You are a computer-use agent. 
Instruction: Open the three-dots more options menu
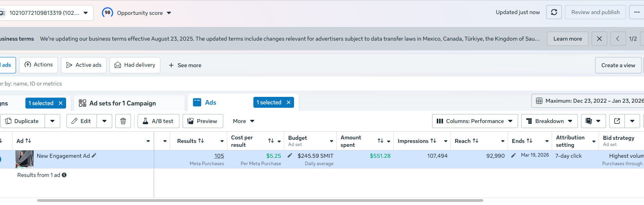point(637,12)
